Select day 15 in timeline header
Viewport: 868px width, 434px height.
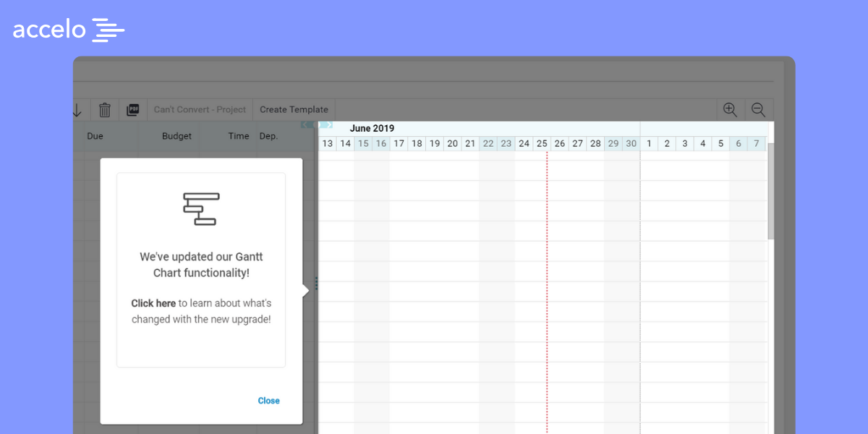363,143
